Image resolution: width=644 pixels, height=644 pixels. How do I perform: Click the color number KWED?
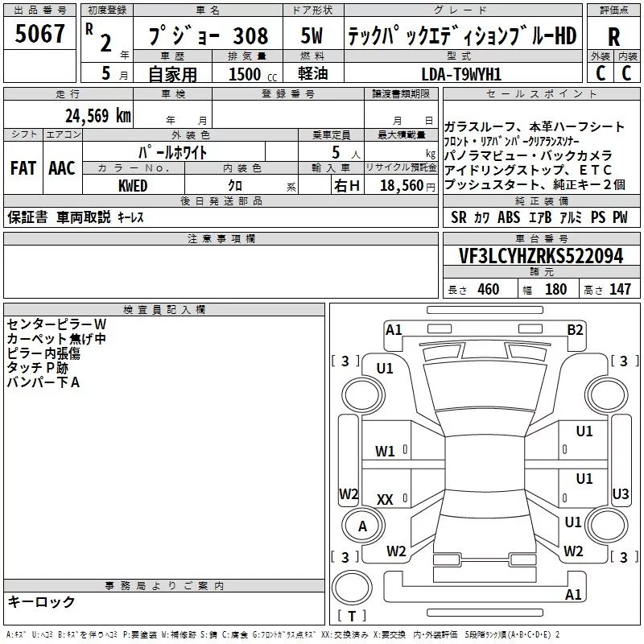pos(133,186)
